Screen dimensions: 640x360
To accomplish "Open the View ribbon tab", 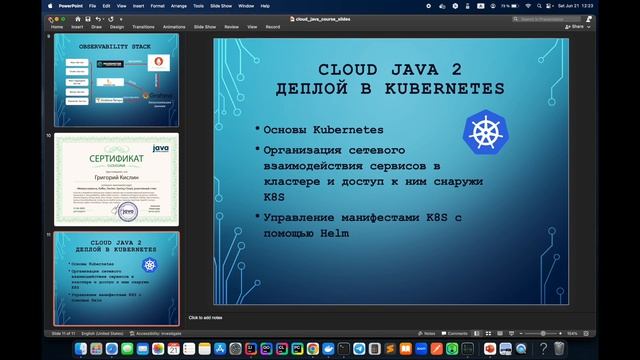I will [252, 27].
